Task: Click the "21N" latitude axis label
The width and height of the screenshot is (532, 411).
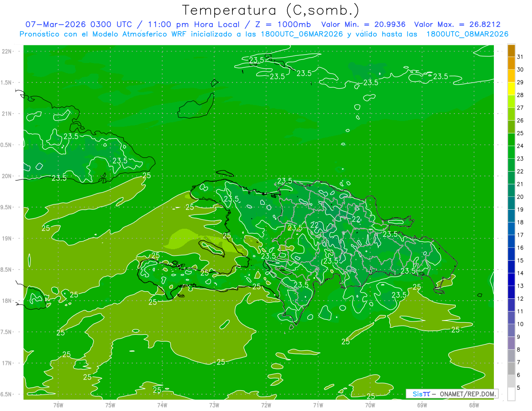Action: (7, 114)
